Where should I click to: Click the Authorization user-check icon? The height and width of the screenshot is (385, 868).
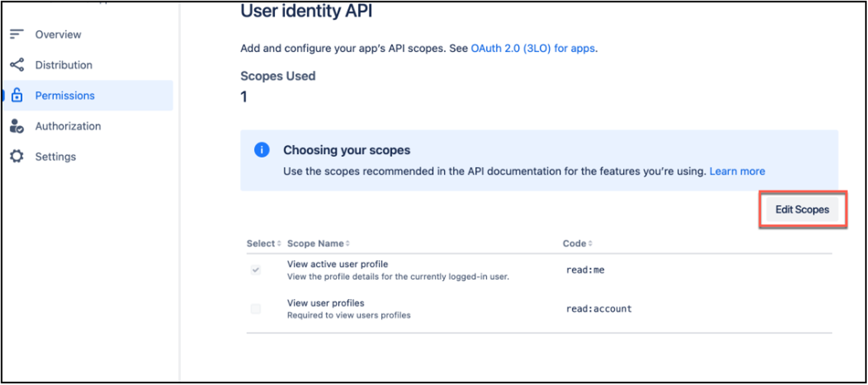tap(17, 126)
